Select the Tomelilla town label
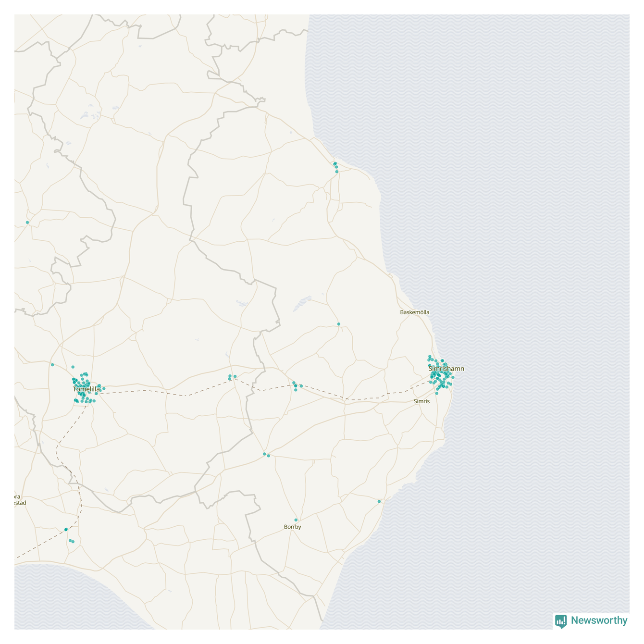Viewport: 644px width, 644px height. click(87, 389)
